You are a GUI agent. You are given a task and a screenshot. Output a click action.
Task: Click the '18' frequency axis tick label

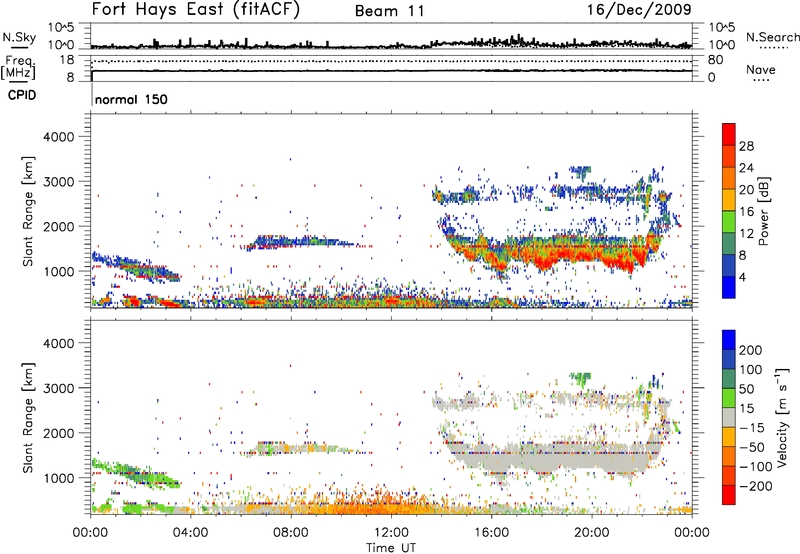[67, 60]
